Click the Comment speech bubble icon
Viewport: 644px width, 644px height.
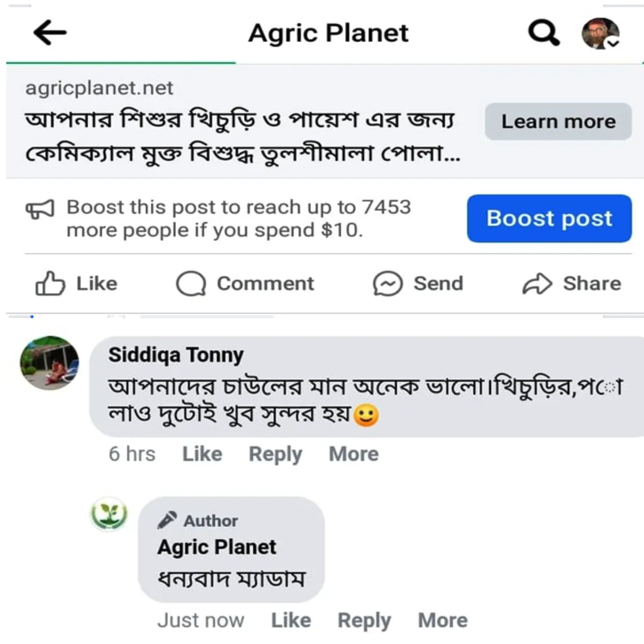(x=191, y=283)
